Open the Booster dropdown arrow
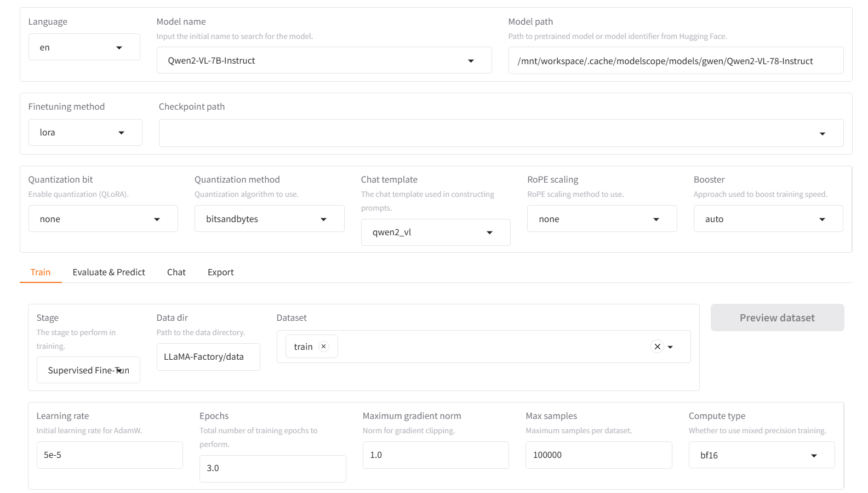 (x=822, y=219)
